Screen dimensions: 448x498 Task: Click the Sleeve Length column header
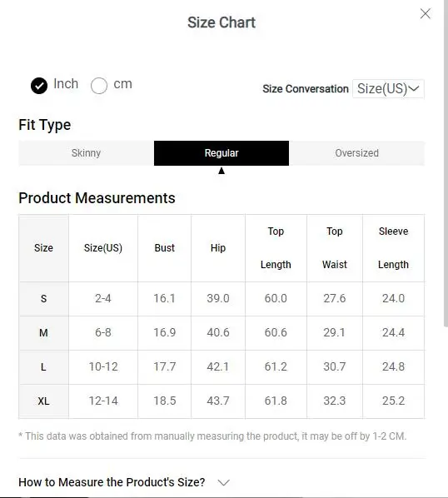tap(393, 247)
